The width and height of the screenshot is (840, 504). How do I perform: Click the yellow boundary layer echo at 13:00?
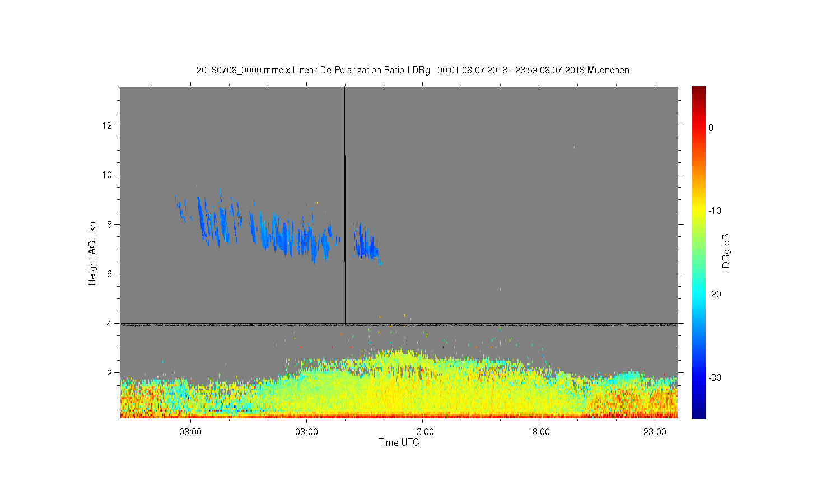(x=423, y=386)
